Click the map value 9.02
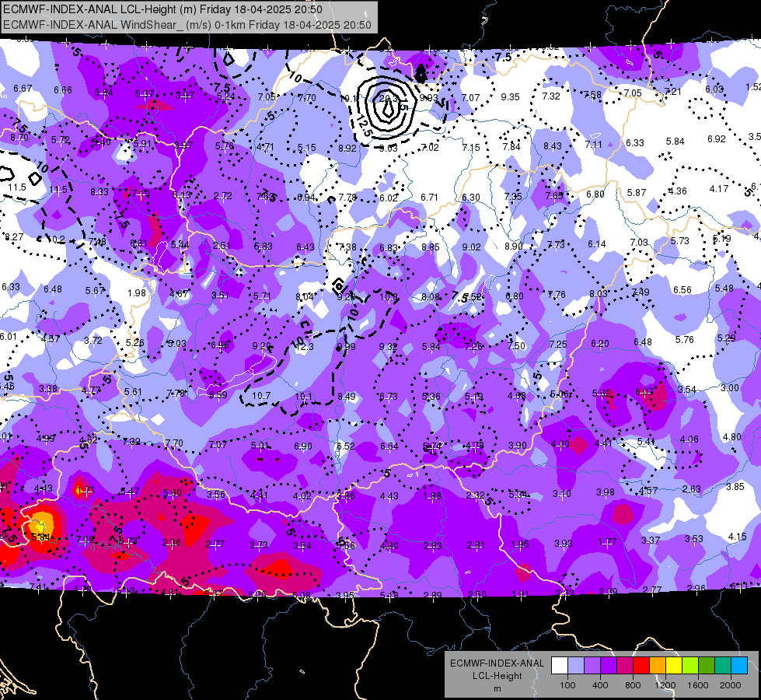Viewport: 761px width, 700px height. click(x=471, y=247)
